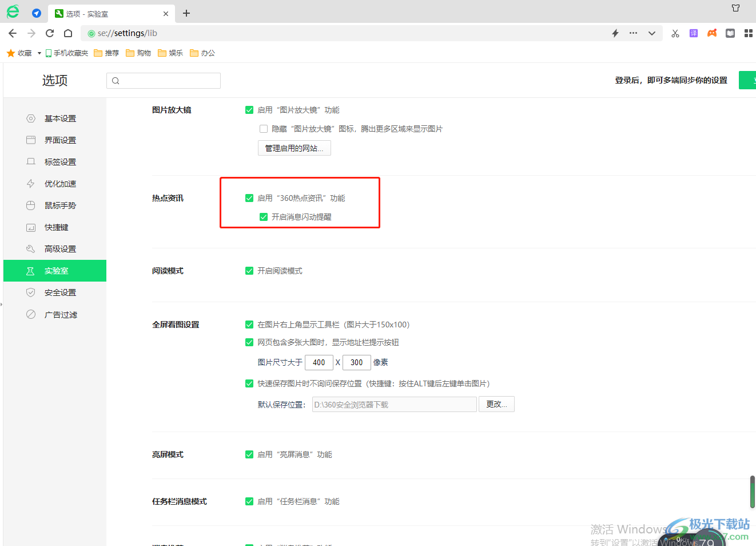Select 实验室 in sidebar
The height and width of the screenshot is (546, 756).
[x=55, y=271]
